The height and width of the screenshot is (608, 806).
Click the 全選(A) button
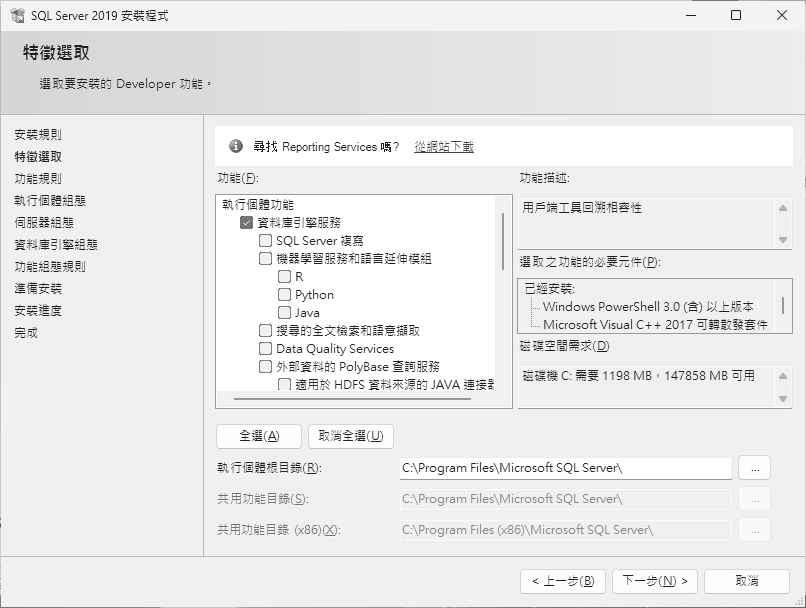[x=259, y=436]
